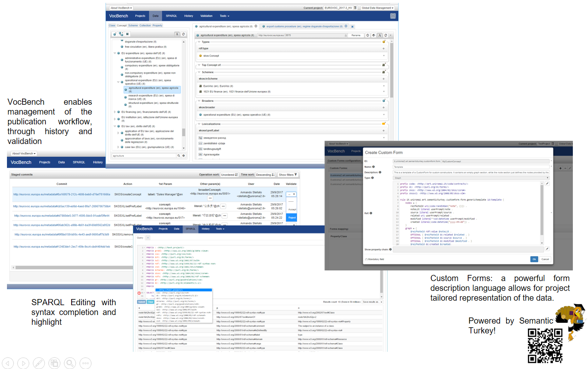Collapse the EU law tree node
Viewport: 588px width, 369px height.
(115, 126)
